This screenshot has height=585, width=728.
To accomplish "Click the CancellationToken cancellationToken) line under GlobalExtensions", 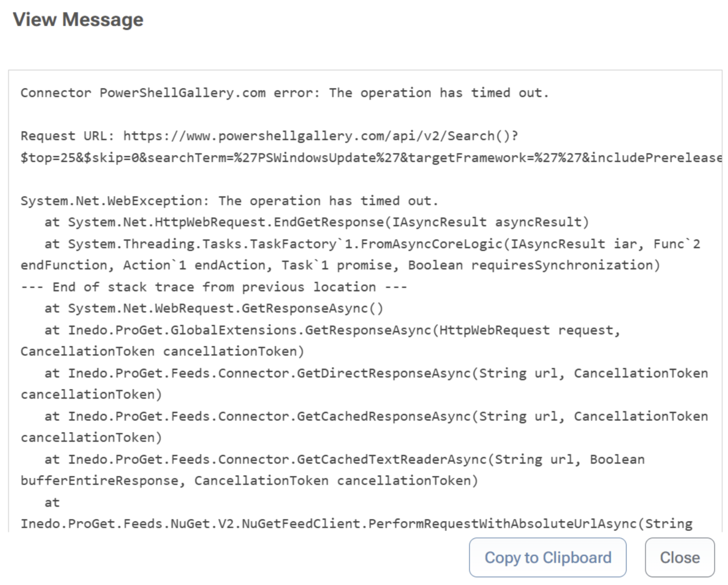I will click(162, 352).
